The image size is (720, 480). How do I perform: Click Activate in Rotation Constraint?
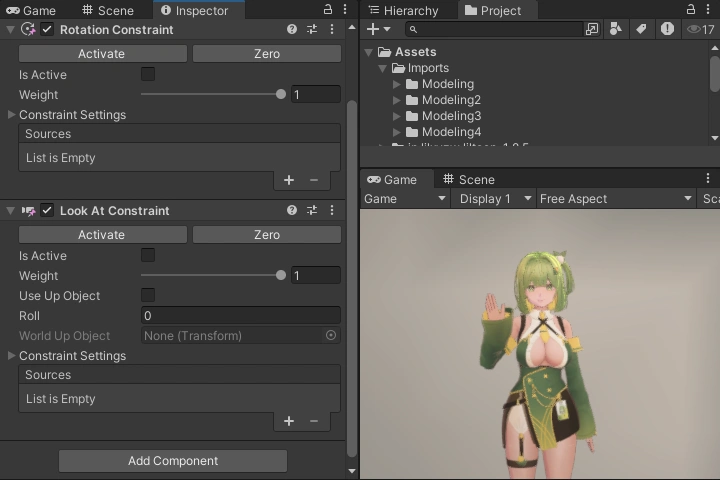[103, 53]
